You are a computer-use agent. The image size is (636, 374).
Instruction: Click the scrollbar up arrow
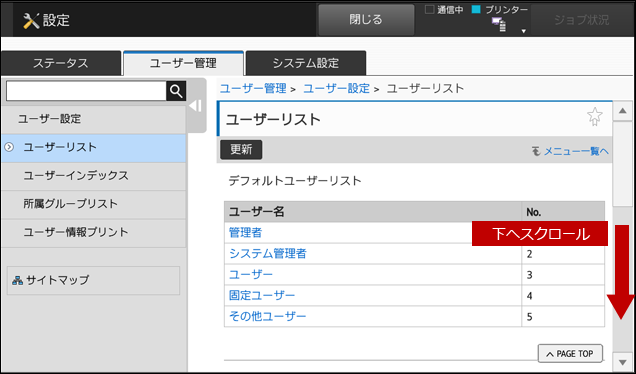click(x=622, y=111)
